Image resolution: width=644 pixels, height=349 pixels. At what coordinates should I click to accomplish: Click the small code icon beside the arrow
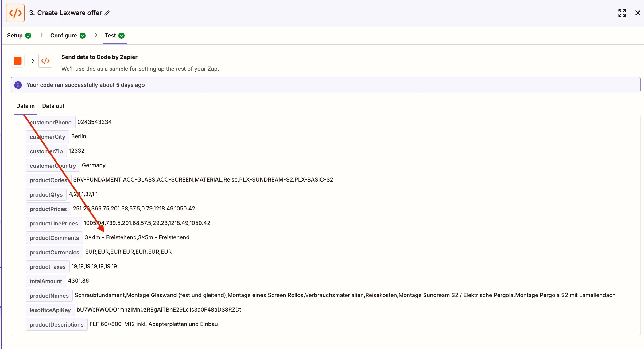coord(45,61)
